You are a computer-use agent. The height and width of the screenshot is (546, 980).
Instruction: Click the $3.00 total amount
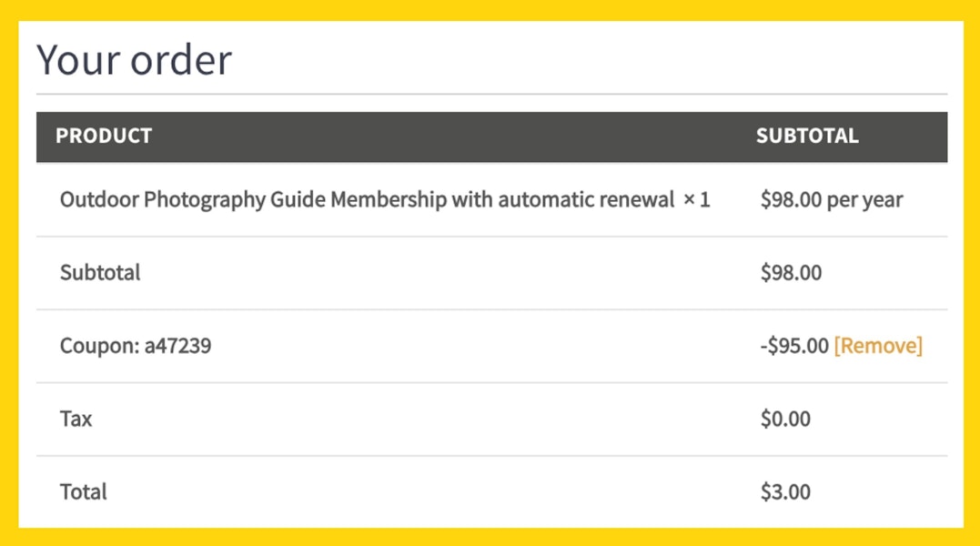pos(785,491)
